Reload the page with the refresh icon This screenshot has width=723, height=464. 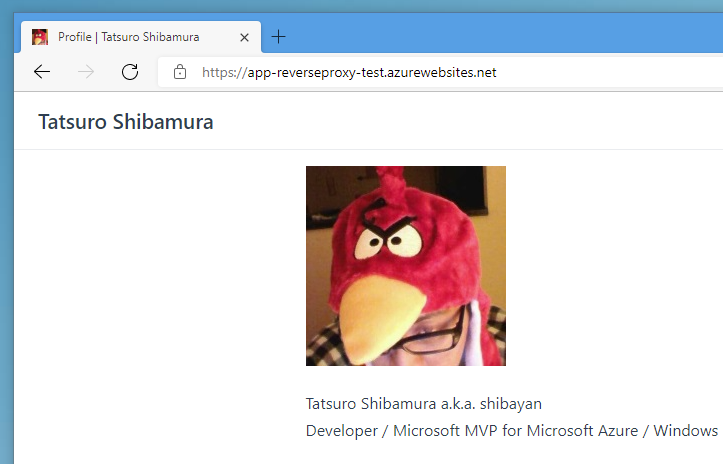pyautogui.click(x=130, y=72)
